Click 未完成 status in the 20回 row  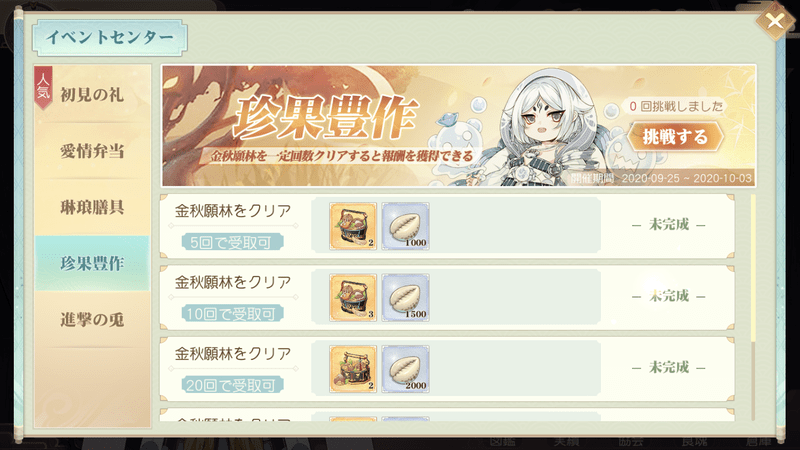coord(669,367)
